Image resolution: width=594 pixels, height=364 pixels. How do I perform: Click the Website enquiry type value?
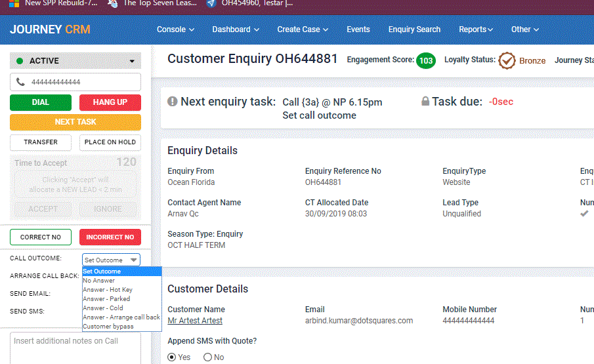coord(456,182)
